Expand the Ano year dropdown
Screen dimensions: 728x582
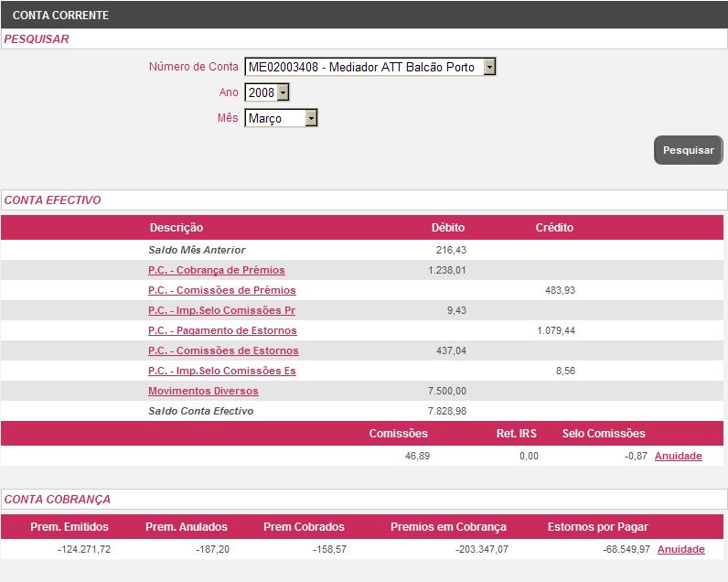[x=283, y=92]
